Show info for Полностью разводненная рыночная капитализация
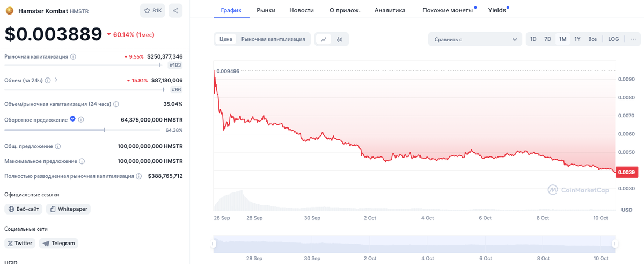The height and width of the screenshot is (264, 644). click(139, 176)
